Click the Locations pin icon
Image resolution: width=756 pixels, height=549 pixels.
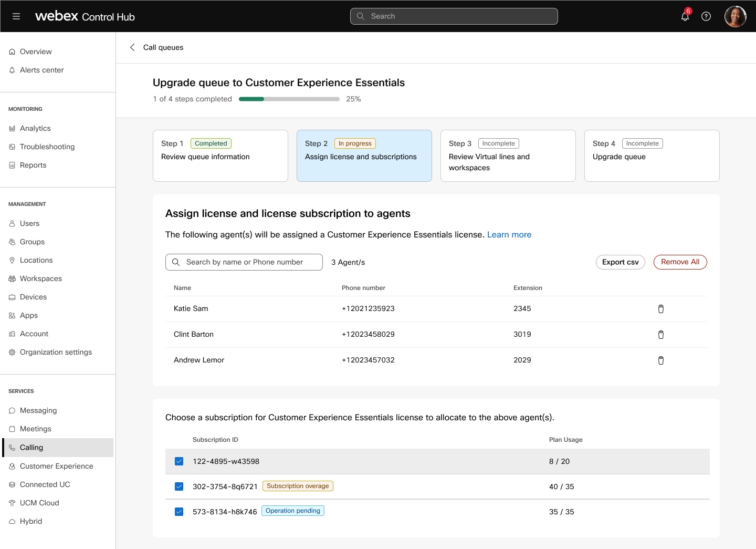[12, 261]
